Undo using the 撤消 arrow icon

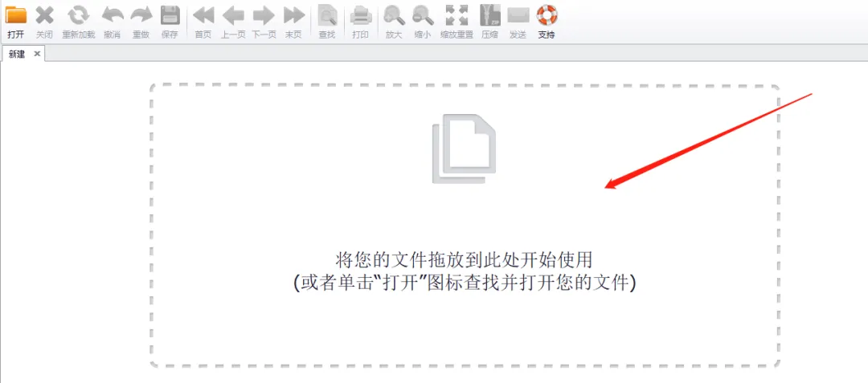click(113, 15)
